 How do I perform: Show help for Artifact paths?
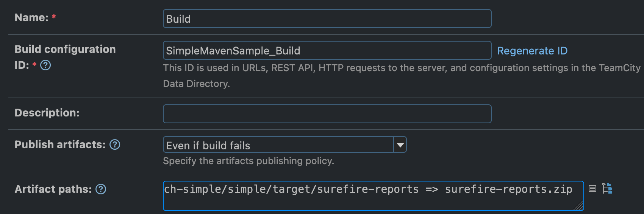(x=101, y=189)
